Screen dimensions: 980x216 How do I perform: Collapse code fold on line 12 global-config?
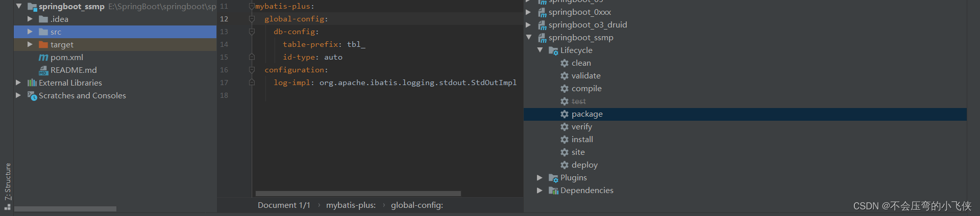tap(252, 19)
